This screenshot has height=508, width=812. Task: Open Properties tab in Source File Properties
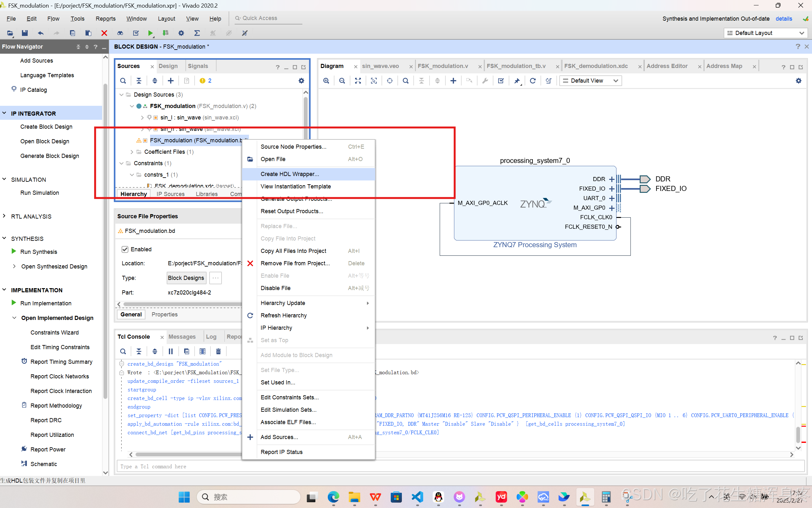pyautogui.click(x=164, y=315)
